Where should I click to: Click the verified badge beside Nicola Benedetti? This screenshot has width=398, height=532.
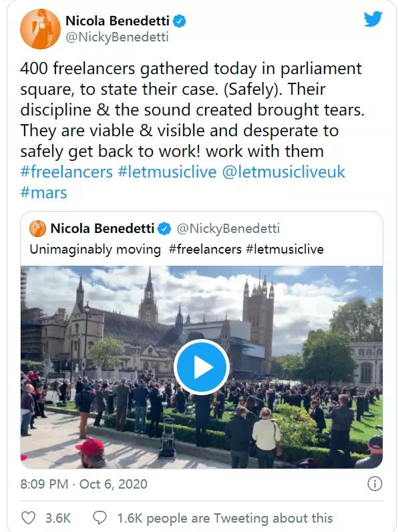[180, 21]
